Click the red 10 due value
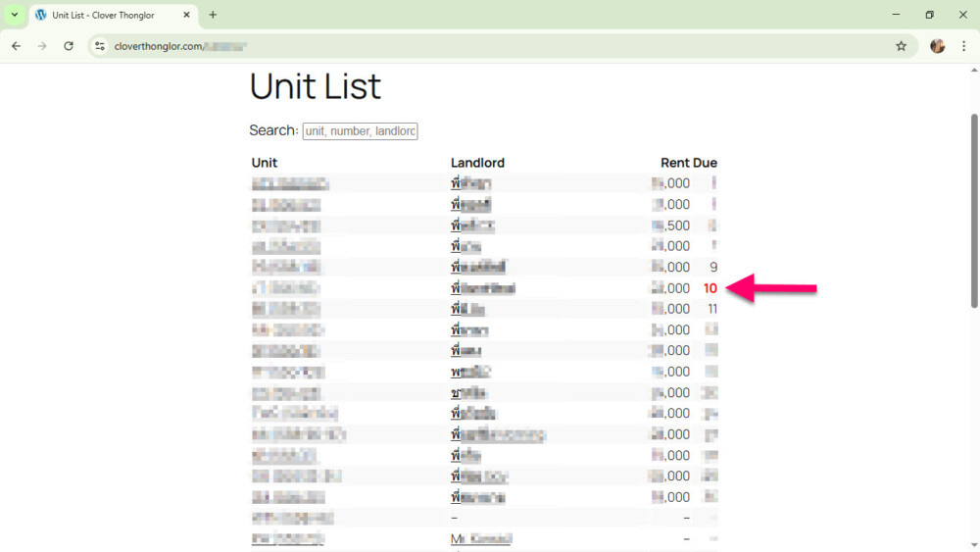980x552 pixels. click(x=710, y=288)
